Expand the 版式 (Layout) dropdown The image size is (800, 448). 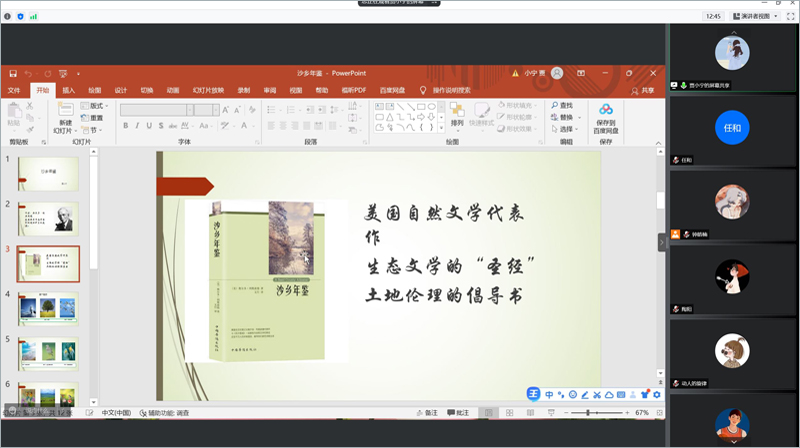(x=97, y=105)
